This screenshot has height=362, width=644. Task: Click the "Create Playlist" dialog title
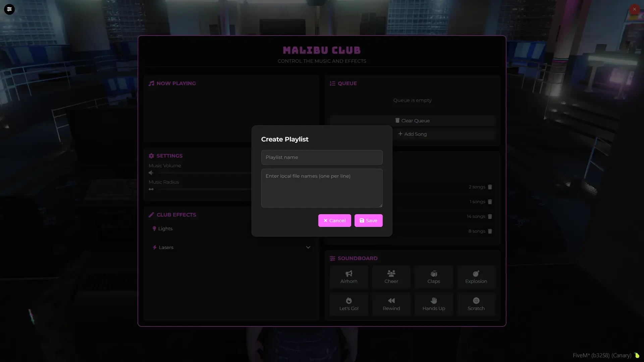pos(285,139)
